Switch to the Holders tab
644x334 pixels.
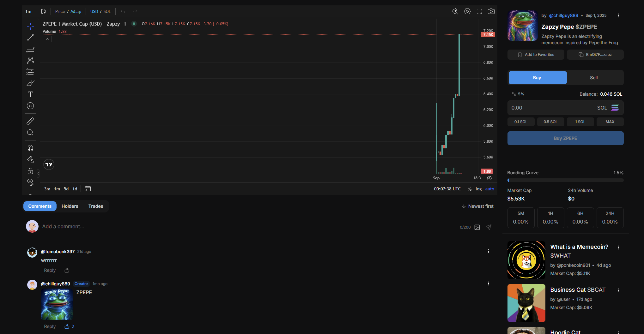[70, 206]
